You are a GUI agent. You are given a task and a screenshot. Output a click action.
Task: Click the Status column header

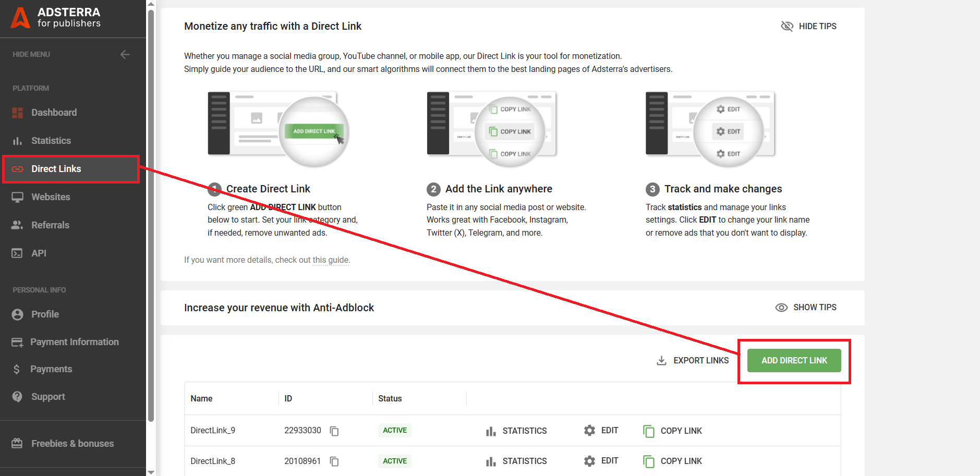(390, 399)
